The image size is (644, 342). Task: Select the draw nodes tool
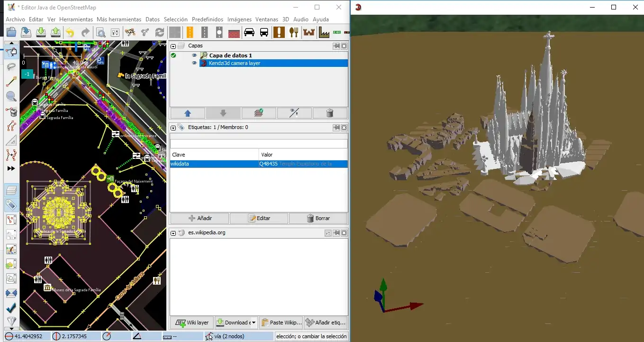point(11,82)
